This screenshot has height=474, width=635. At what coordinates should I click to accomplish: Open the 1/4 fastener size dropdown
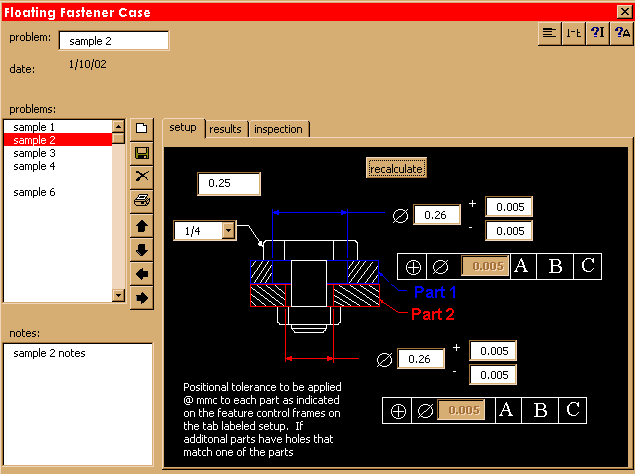228,231
